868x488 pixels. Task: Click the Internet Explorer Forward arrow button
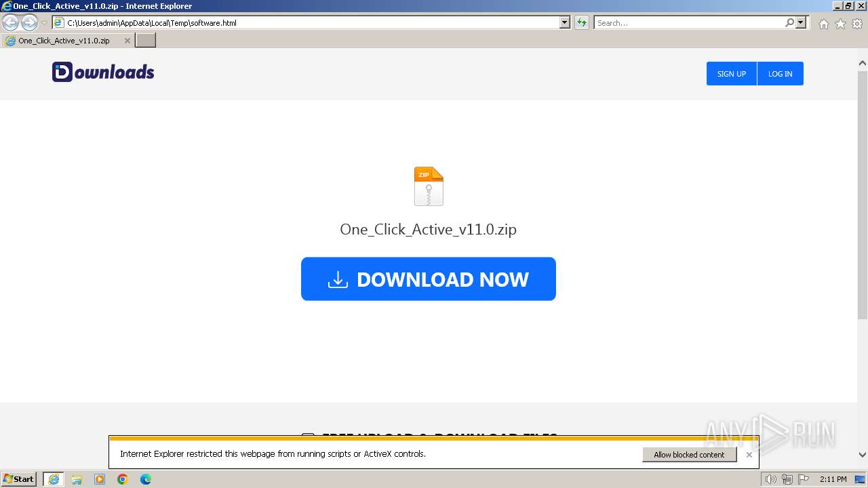pos(29,22)
